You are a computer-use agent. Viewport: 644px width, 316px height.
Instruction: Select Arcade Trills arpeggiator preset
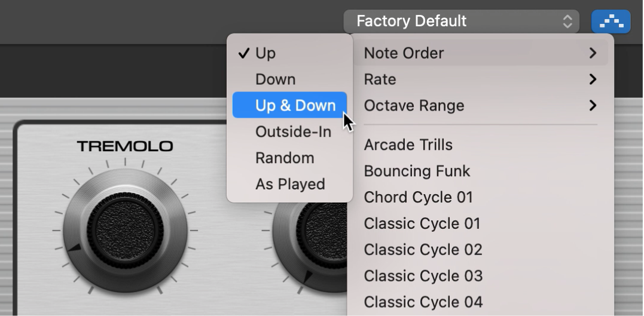[408, 145]
